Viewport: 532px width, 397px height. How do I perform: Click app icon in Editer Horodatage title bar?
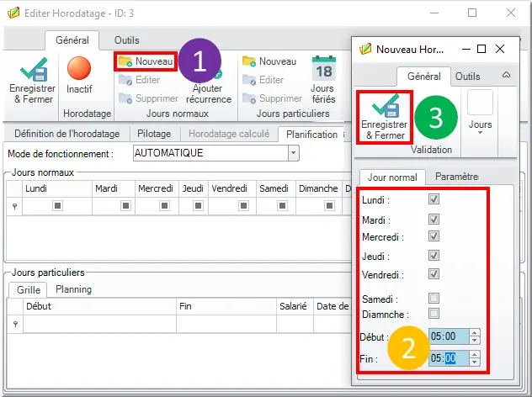[13, 13]
